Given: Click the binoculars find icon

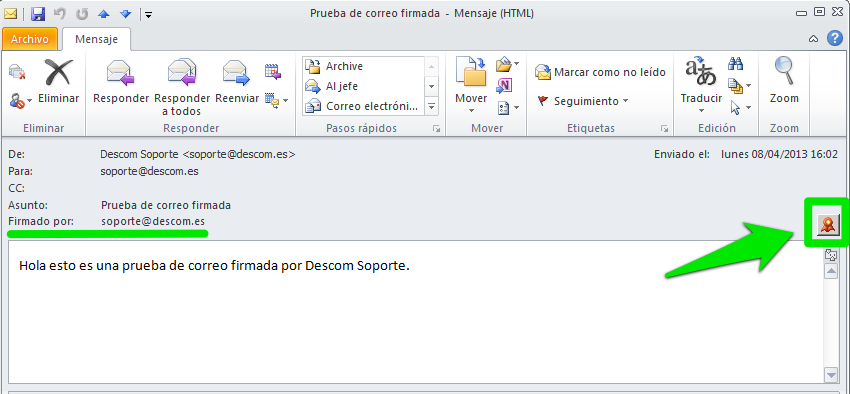Looking at the screenshot, I should [736, 64].
